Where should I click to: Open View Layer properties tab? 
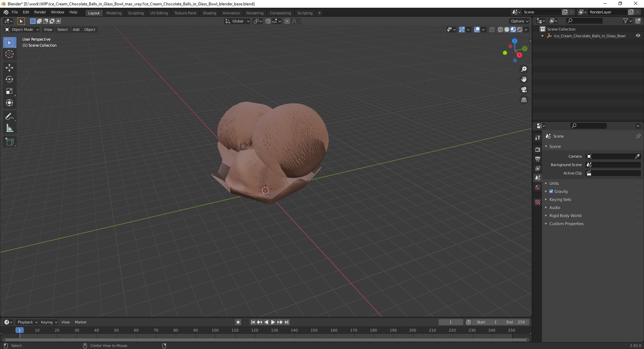pos(538,168)
